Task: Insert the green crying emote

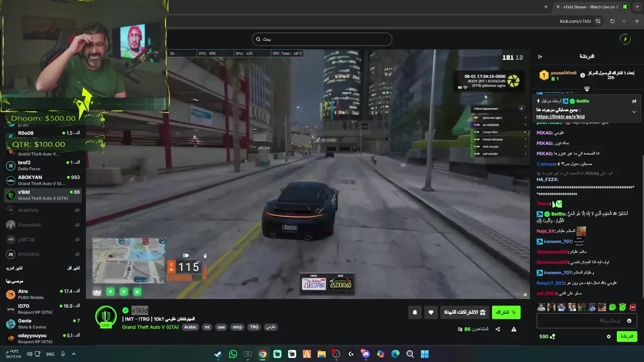Action: click(x=612, y=307)
